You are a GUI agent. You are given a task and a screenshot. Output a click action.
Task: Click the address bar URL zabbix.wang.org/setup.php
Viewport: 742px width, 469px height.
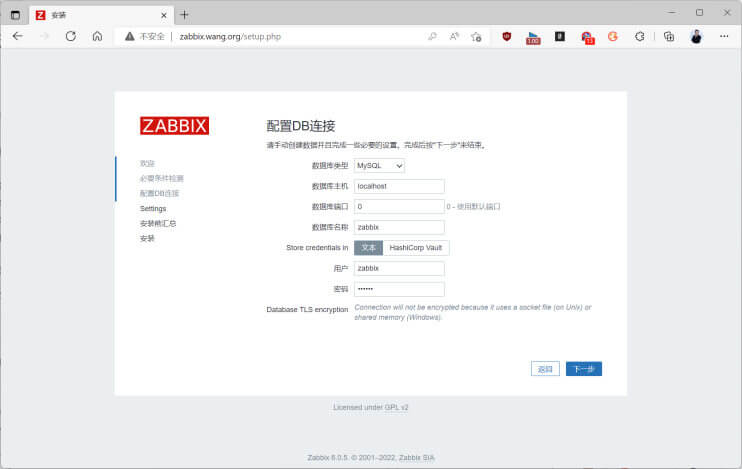(x=230, y=36)
